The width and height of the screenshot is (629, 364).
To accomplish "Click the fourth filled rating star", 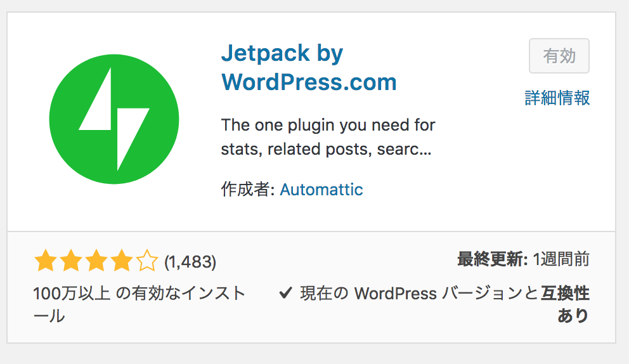I will coord(122,261).
